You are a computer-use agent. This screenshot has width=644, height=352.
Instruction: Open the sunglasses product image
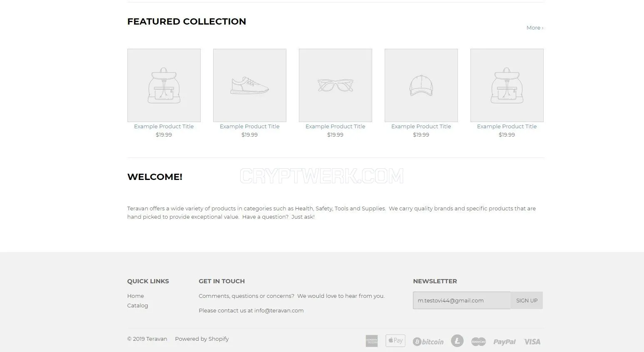[x=336, y=85]
